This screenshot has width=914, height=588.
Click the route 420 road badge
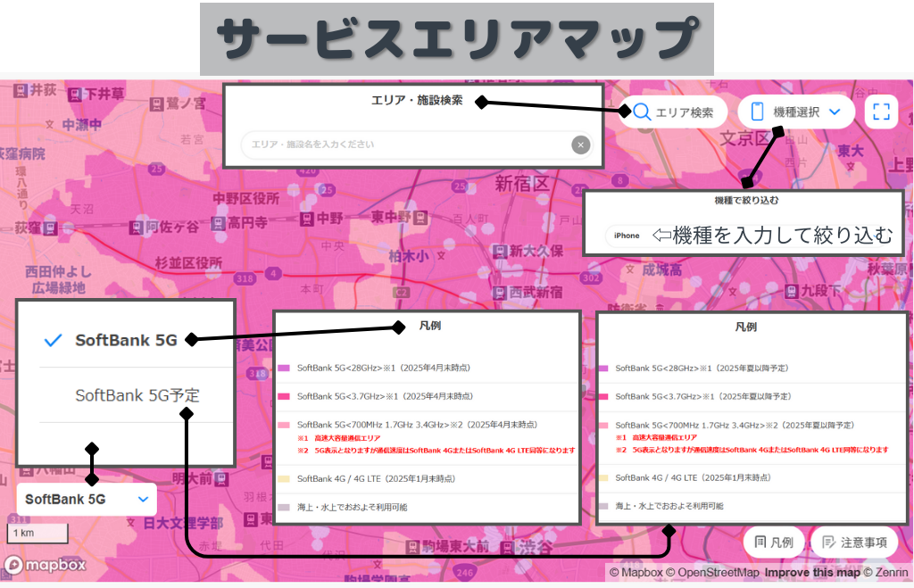pyautogui.click(x=307, y=171)
